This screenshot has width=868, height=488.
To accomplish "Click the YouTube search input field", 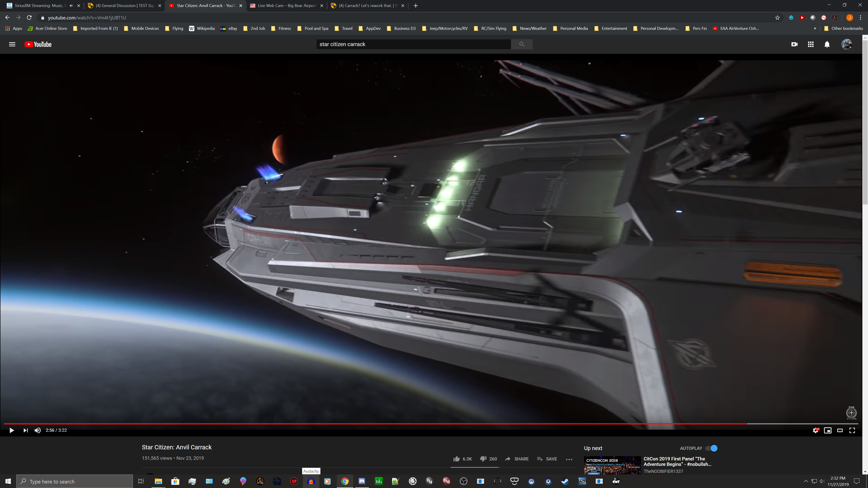I will [x=413, y=44].
